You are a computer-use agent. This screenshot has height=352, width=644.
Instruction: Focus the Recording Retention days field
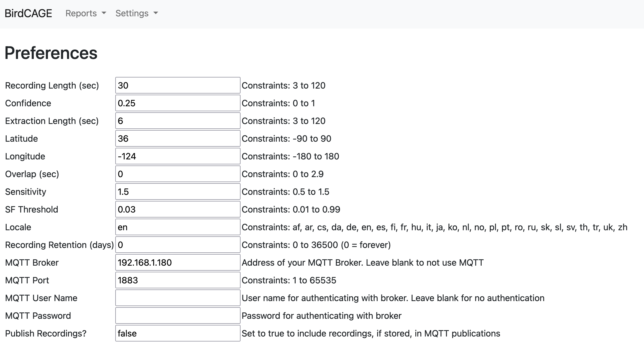pyautogui.click(x=178, y=245)
